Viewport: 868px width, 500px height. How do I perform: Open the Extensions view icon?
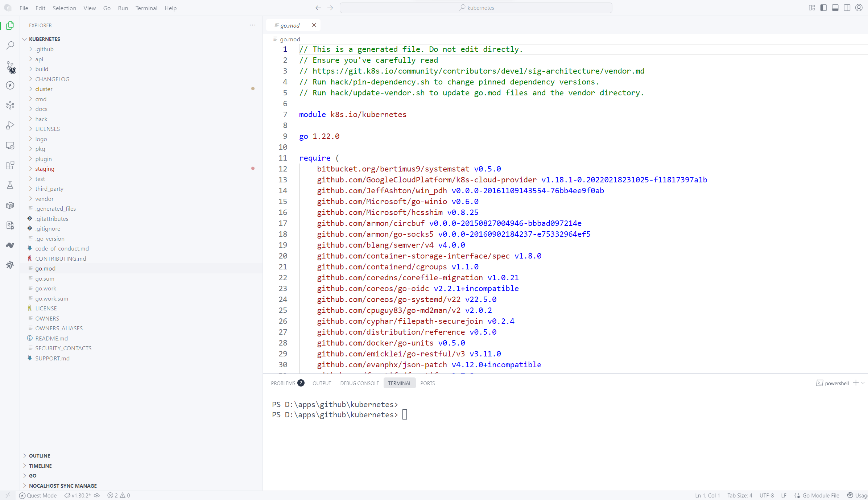(x=10, y=165)
